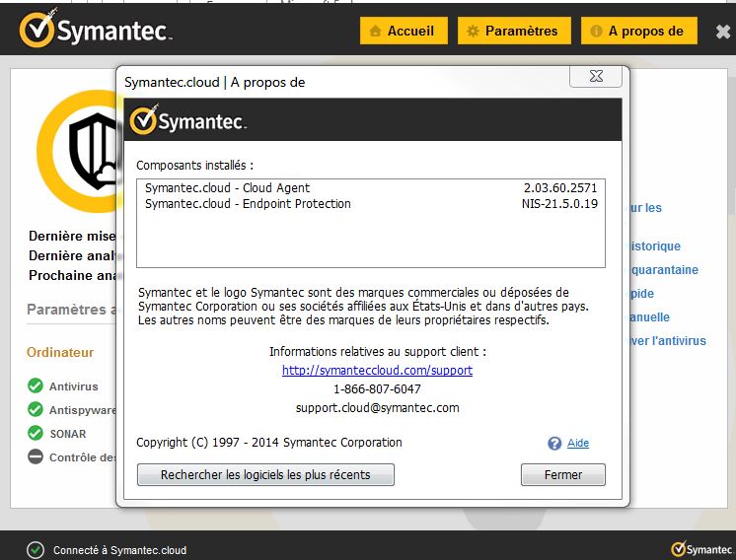Screen dimensions: 736x560
Task: Select the Endpoint Protection component row
Action: pyautogui.click(x=370, y=204)
